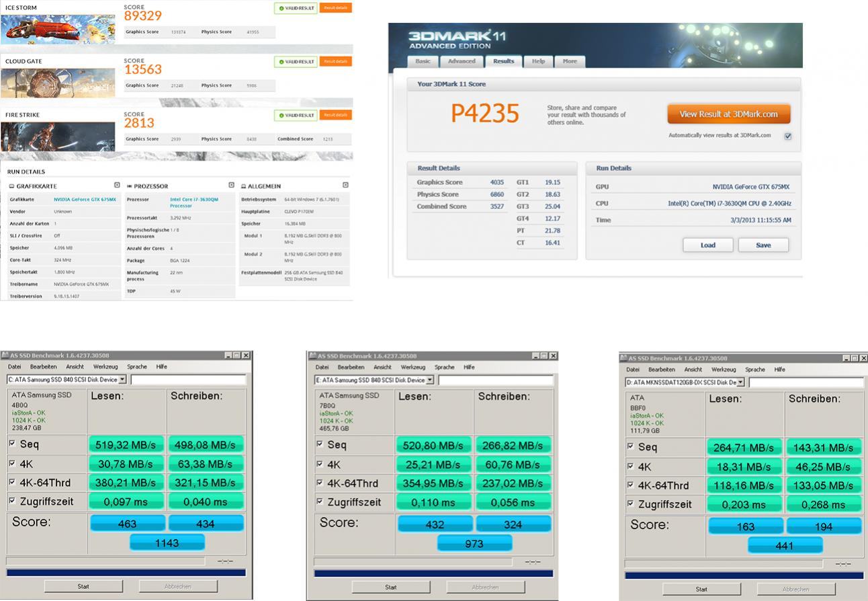Toggle Zugriffszeit checkbox in E: drive window
Screen dimensions: 868x601
pos(320,502)
